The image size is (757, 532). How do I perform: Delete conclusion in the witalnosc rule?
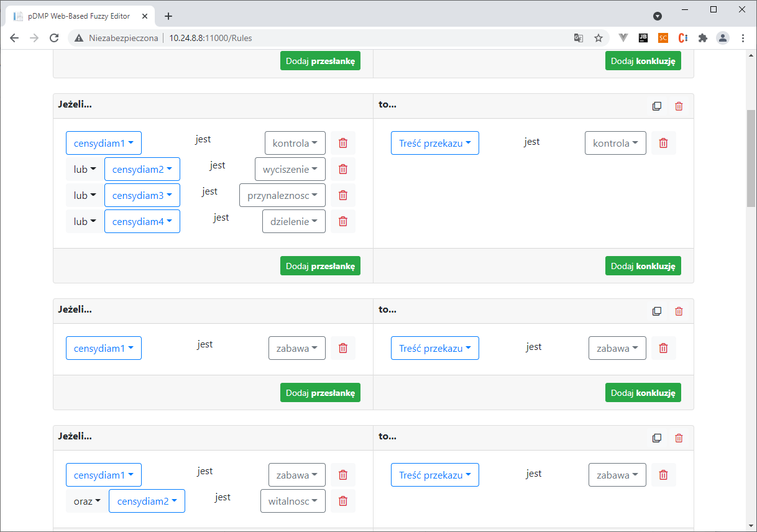tap(663, 475)
